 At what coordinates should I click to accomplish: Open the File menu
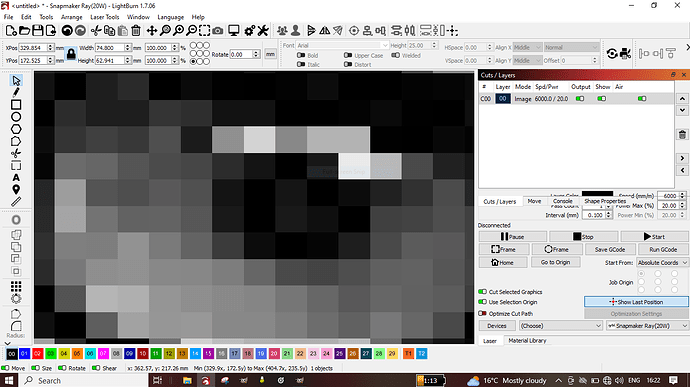pyautogui.click(x=8, y=17)
